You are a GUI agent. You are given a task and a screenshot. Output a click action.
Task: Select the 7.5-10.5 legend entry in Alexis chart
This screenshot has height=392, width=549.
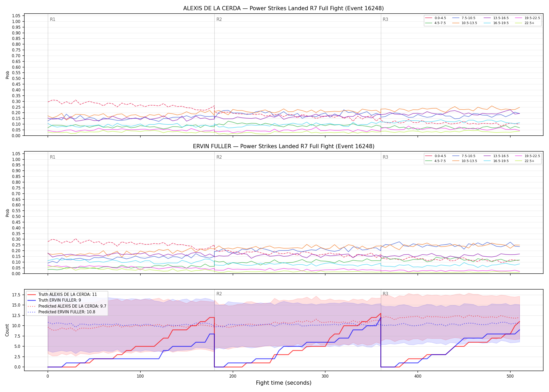click(464, 18)
